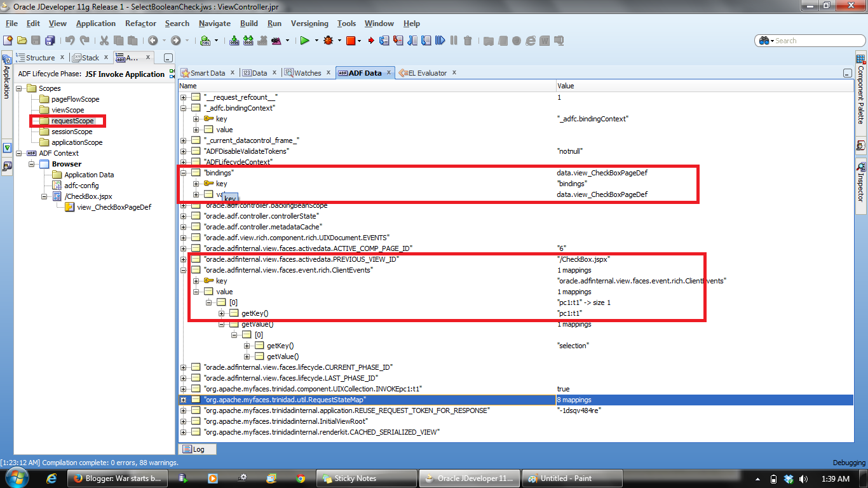Screen dimensions: 868x488
Task: Open the Run button dropdown arrow
Action: [x=315, y=40]
